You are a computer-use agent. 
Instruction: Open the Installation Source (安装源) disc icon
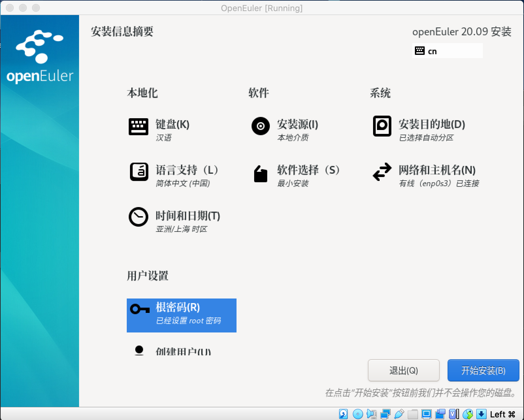point(261,126)
